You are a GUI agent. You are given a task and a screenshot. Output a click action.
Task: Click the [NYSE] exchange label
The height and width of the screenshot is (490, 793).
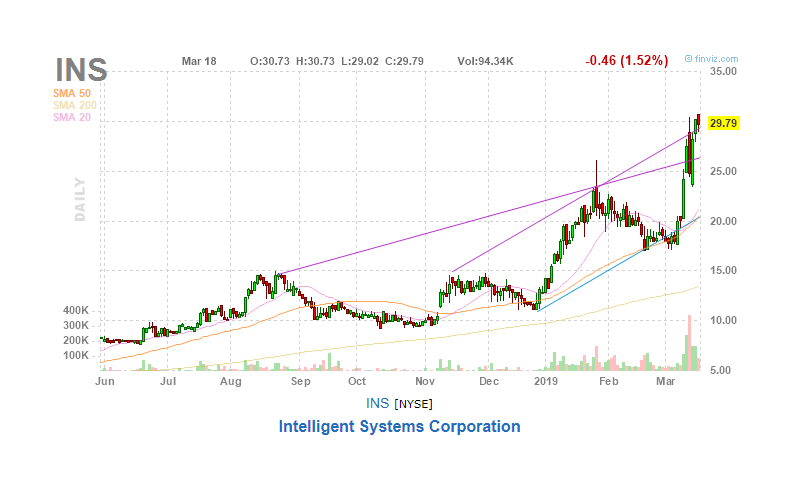(x=414, y=404)
